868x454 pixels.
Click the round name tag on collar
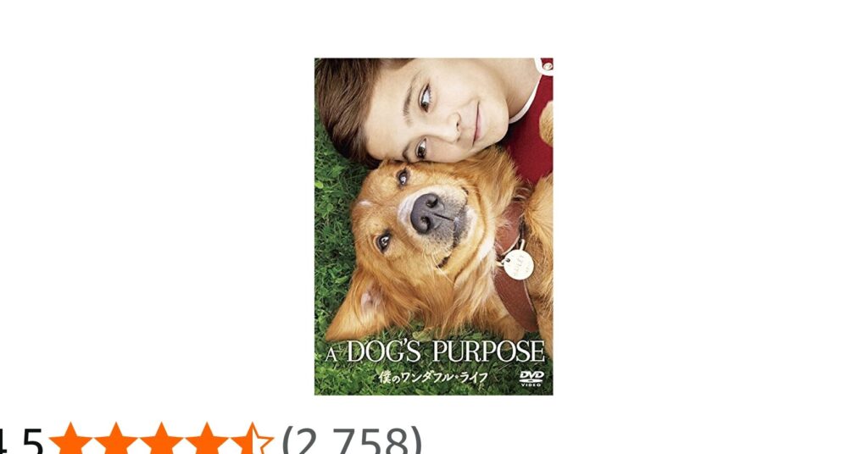coord(519,264)
